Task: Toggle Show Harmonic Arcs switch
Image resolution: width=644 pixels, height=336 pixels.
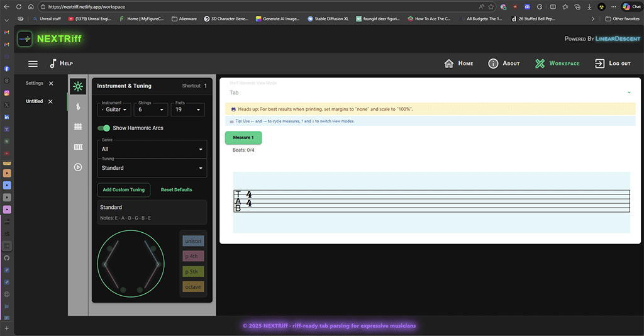Action: [x=104, y=128]
